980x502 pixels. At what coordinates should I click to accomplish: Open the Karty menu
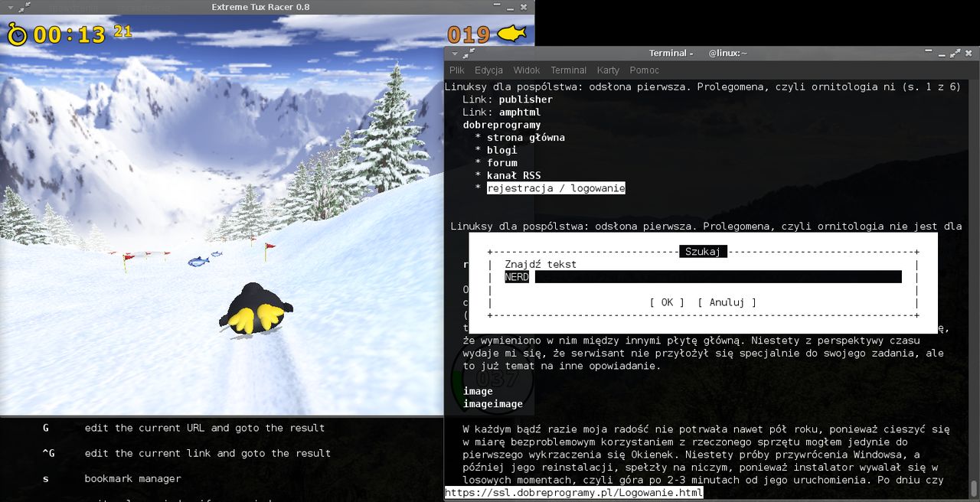[608, 70]
